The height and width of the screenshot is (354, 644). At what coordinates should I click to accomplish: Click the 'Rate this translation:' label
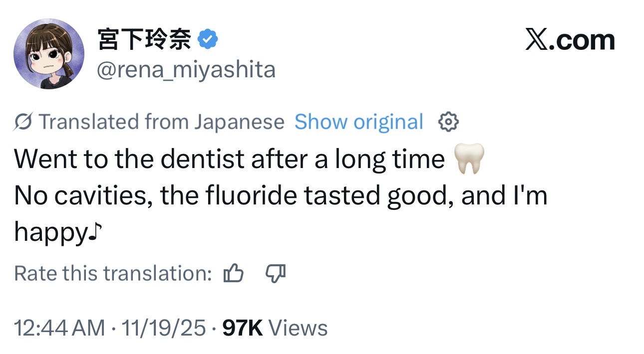click(x=113, y=273)
